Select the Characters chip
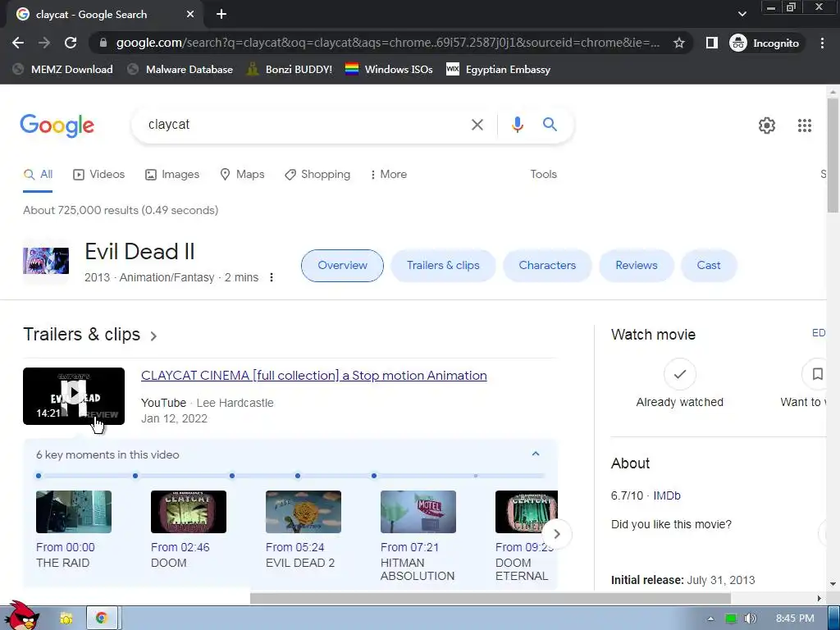840x630 pixels. [547, 266]
